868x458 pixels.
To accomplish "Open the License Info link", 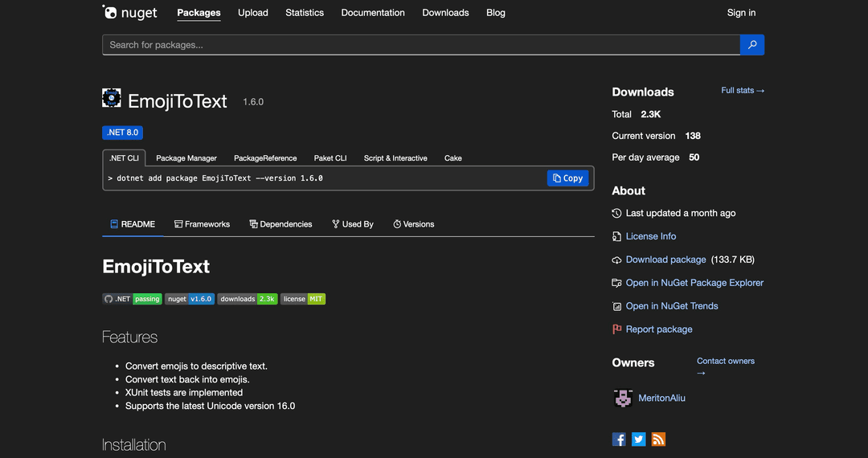I will point(651,236).
